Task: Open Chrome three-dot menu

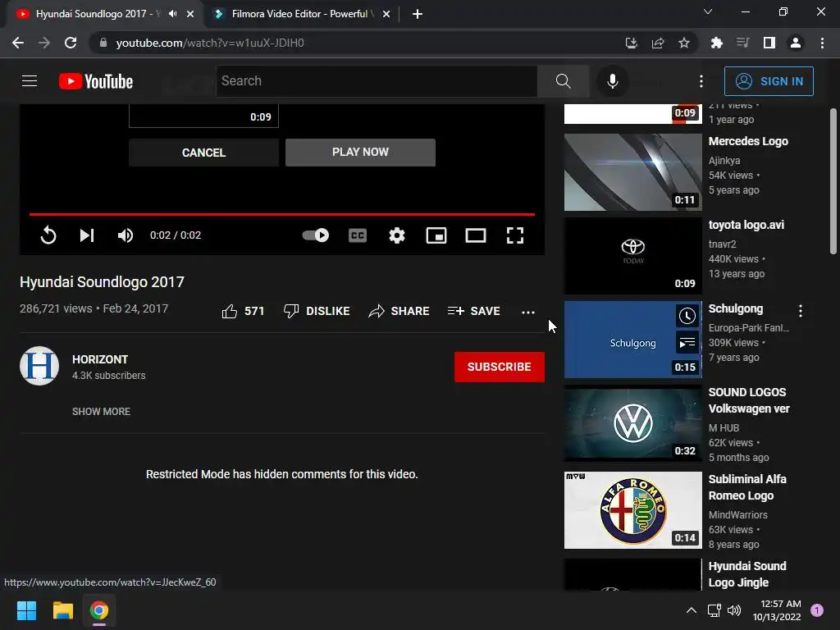Action: (x=822, y=43)
